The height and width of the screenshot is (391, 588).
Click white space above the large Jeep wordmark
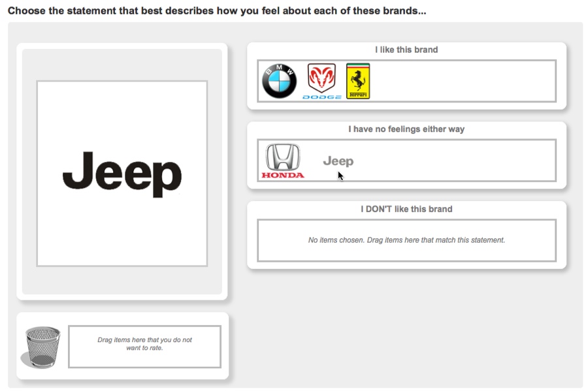[x=122, y=111]
